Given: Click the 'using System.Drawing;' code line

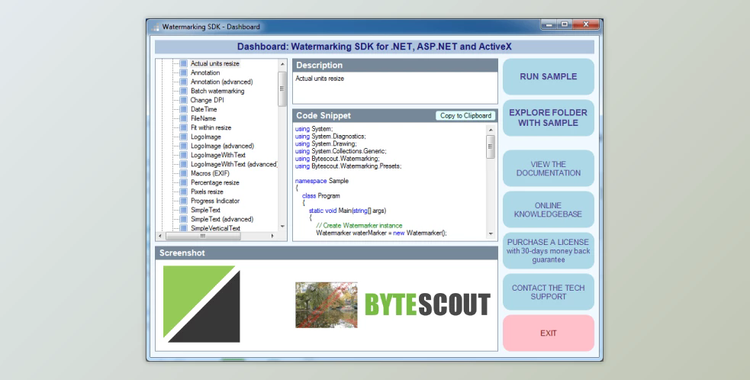Looking at the screenshot, I should pos(326,144).
